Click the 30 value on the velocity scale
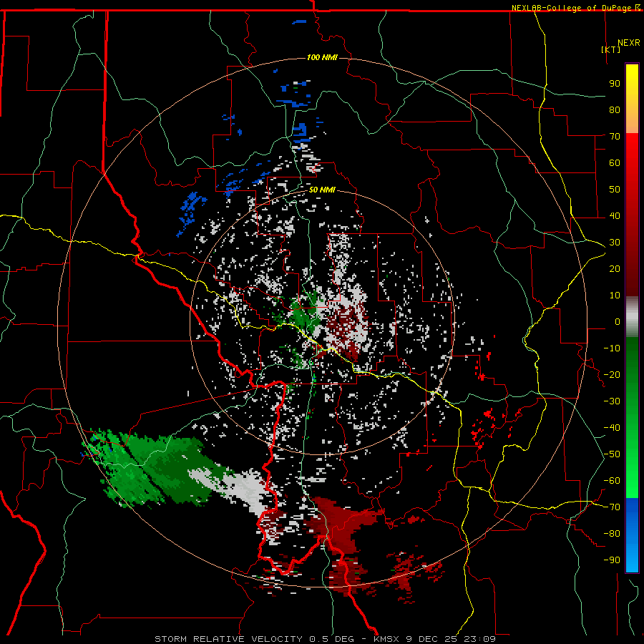Image resolution: width=644 pixels, height=644 pixels. click(x=615, y=243)
